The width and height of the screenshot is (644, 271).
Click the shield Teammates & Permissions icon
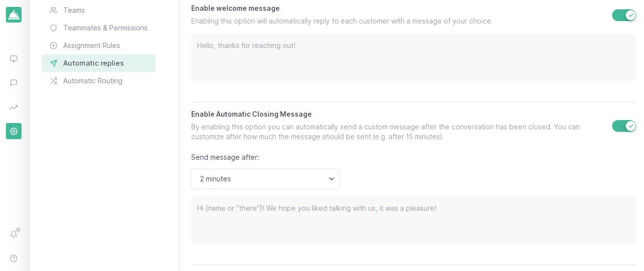pyautogui.click(x=53, y=28)
